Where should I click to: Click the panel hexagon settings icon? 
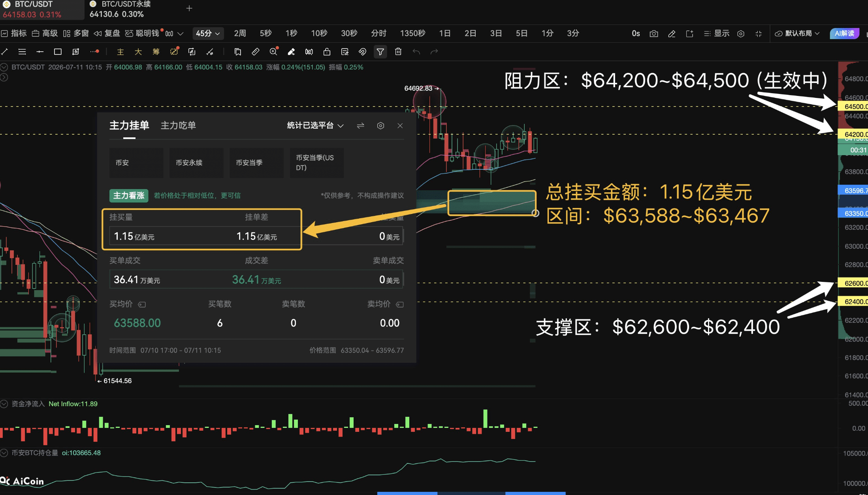click(x=380, y=126)
